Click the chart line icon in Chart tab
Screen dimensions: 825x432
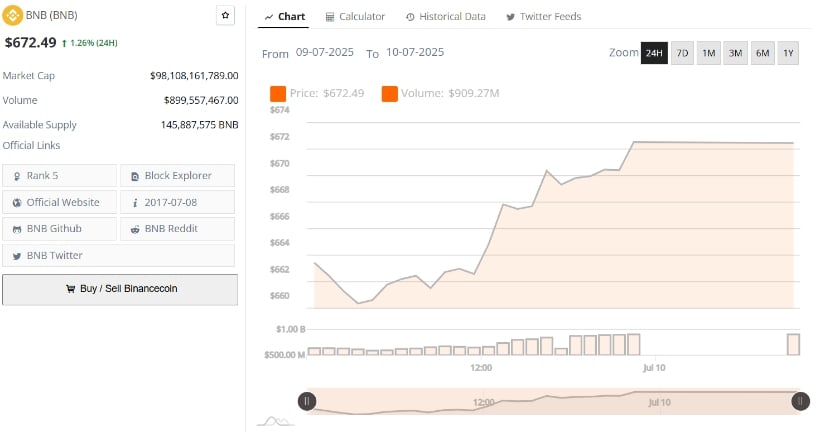tap(269, 17)
